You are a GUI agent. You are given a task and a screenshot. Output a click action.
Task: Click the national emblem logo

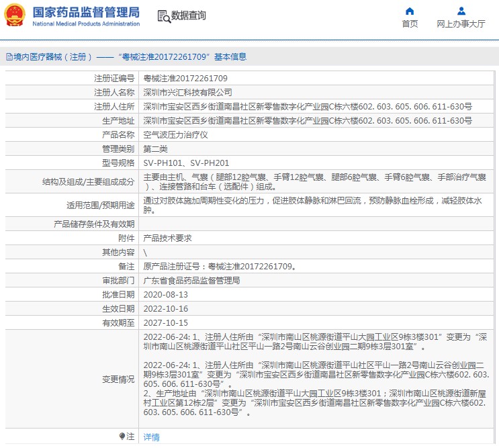(15, 15)
